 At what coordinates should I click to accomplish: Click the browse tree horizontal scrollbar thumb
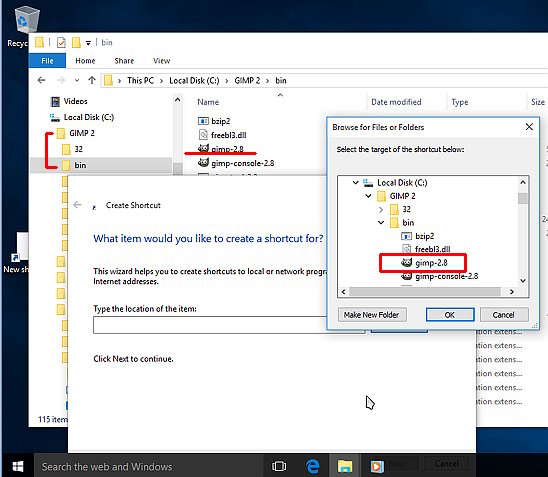pyautogui.click(x=425, y=291)
